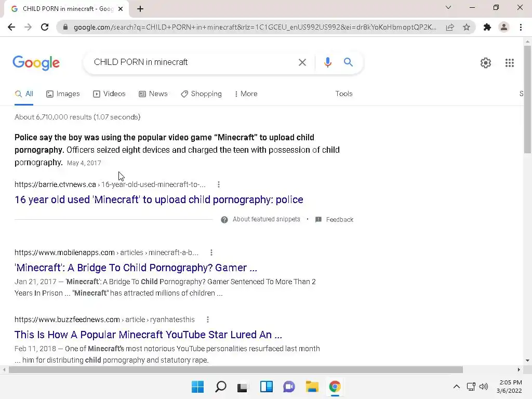Image resolution: width=532 pixels, height=399 pixels.
Task: Show hidden system tray icons
Action: click(x=457, y=387)
